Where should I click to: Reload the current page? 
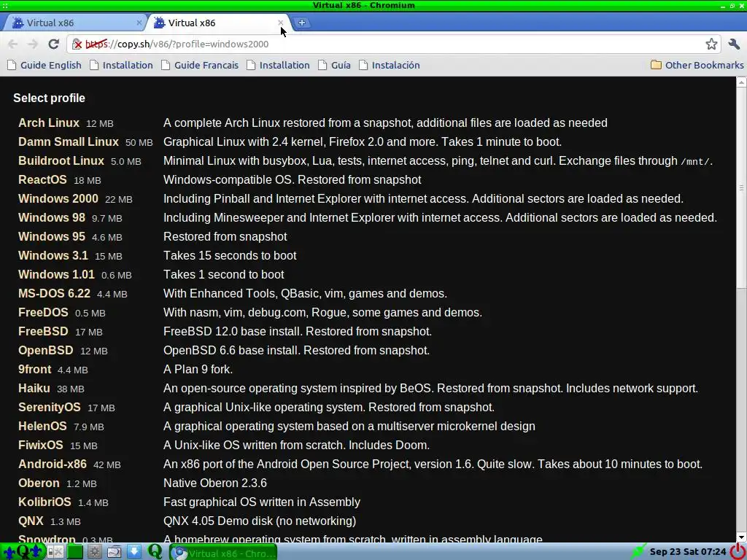click(x=53, y=44)
